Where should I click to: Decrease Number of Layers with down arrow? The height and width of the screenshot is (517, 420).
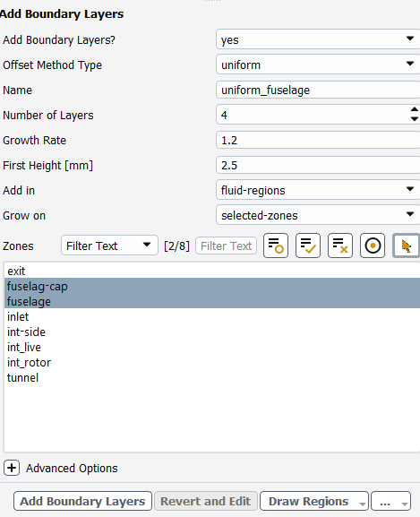[414, 119]
